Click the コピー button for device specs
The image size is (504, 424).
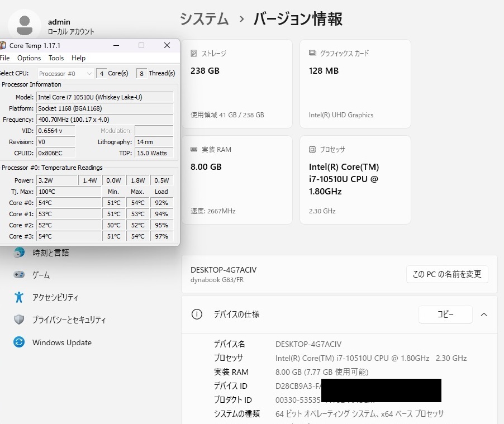coord(445,315)
